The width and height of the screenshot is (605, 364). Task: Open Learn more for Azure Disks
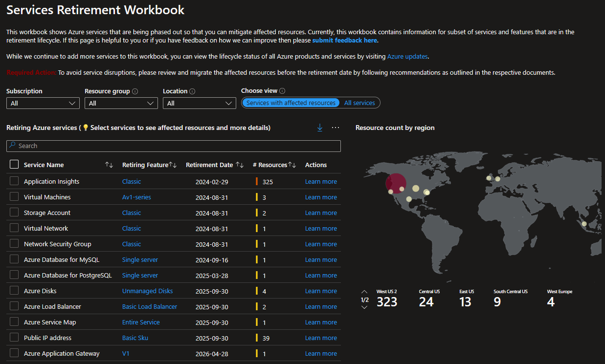click(321, 291)
